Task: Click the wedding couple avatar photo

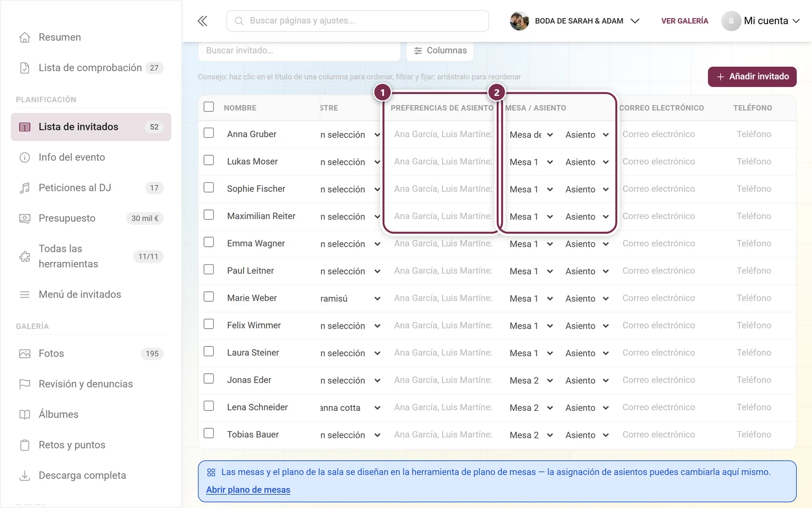Action: click(519, 21)
